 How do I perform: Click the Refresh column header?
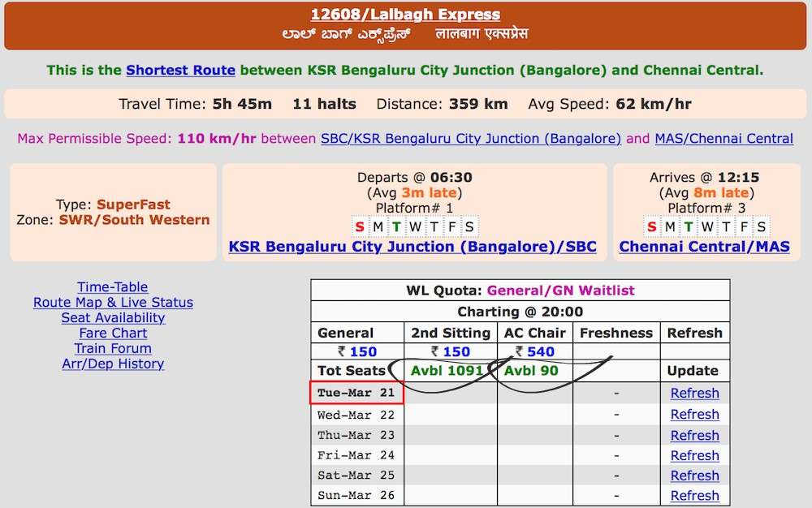(x=694, y=334)
